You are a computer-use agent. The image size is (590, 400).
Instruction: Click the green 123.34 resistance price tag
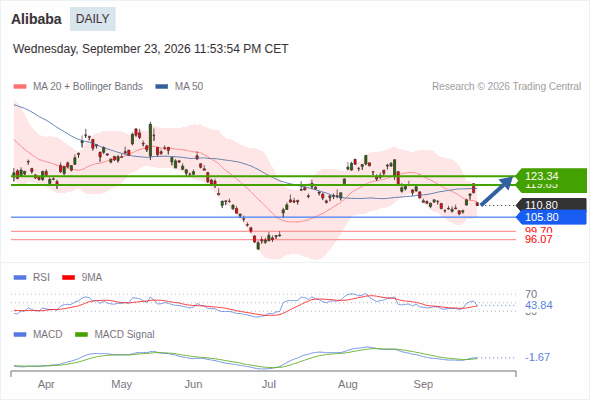(x=551, y=176)
